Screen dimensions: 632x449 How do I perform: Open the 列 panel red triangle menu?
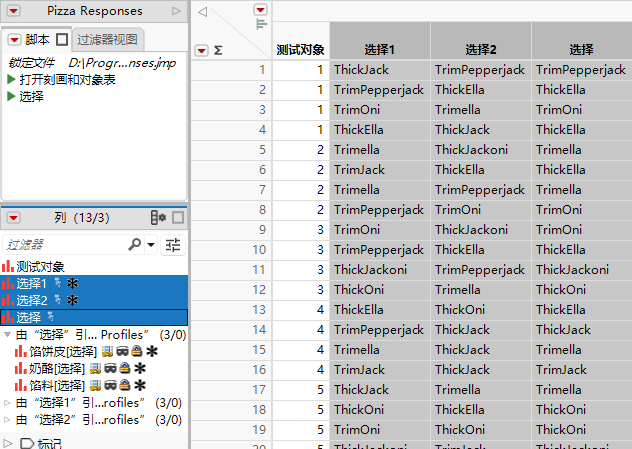pos(13,218)
